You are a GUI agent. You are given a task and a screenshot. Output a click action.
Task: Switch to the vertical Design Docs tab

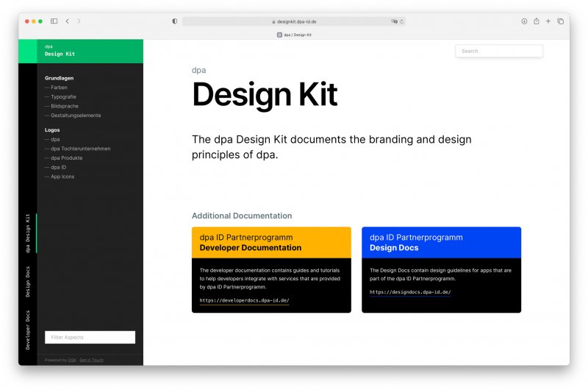pyautogui.click(x=28, y=281)
